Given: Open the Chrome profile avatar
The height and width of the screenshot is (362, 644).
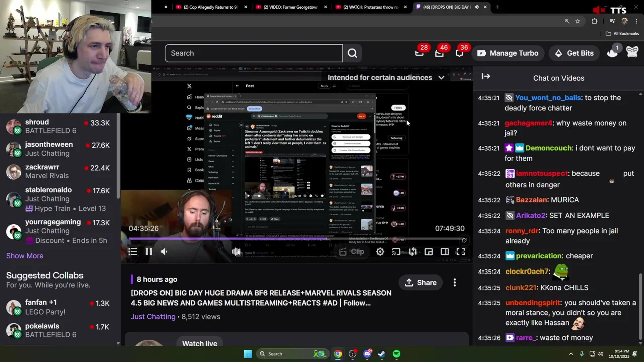Looking at the screenshot, I should point(625,21).
